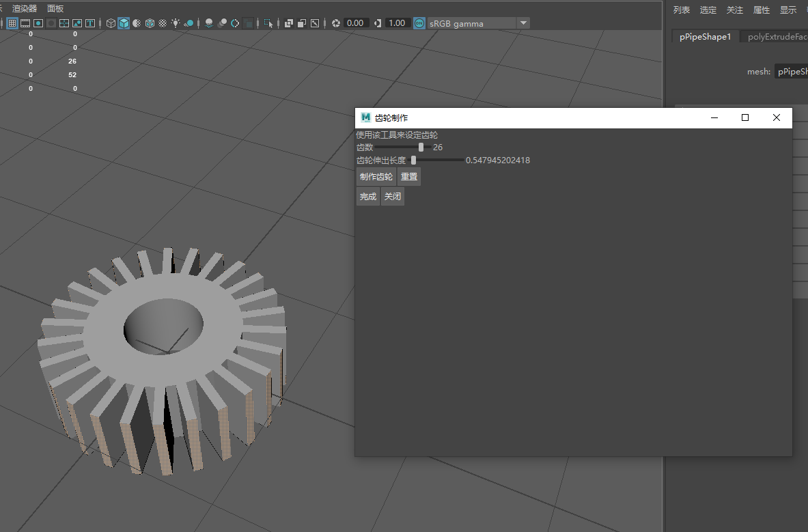Click the Maya logo in 齿轮制作 title bar
This screenshot has height=532, width=808.
point(365,117)
